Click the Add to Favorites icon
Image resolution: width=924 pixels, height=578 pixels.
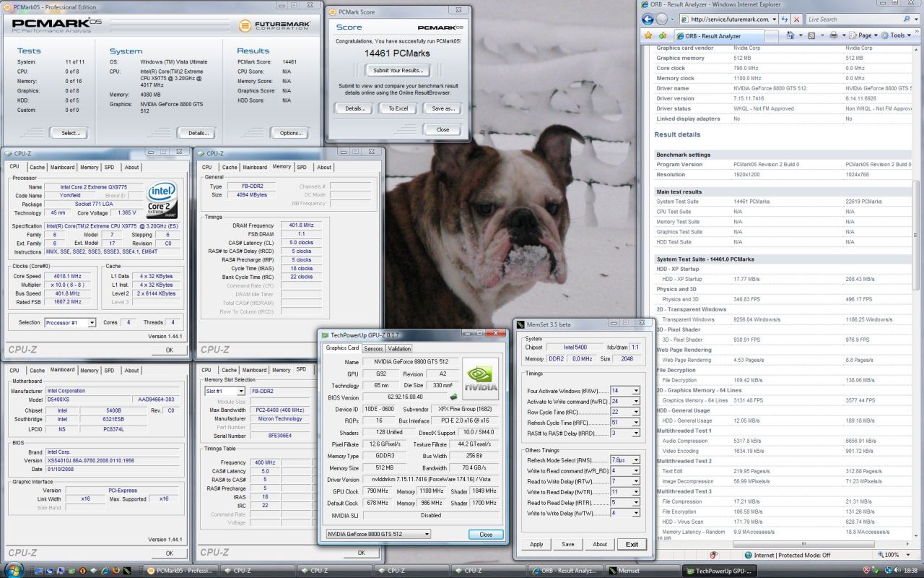(x=661, y=35)
